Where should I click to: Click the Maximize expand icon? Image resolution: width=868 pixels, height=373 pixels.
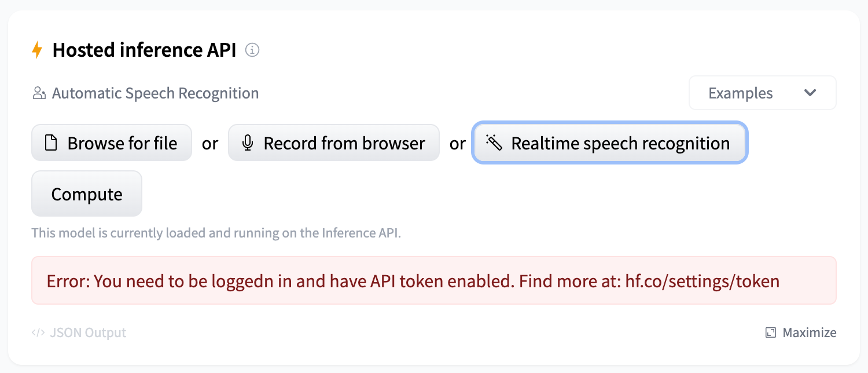coord(770,332)
